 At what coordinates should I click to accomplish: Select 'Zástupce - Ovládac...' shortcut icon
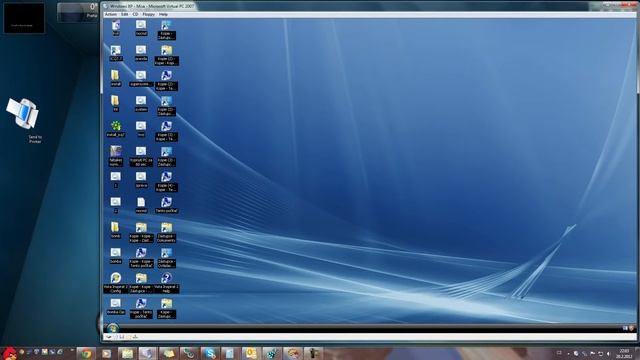point(166,258)
